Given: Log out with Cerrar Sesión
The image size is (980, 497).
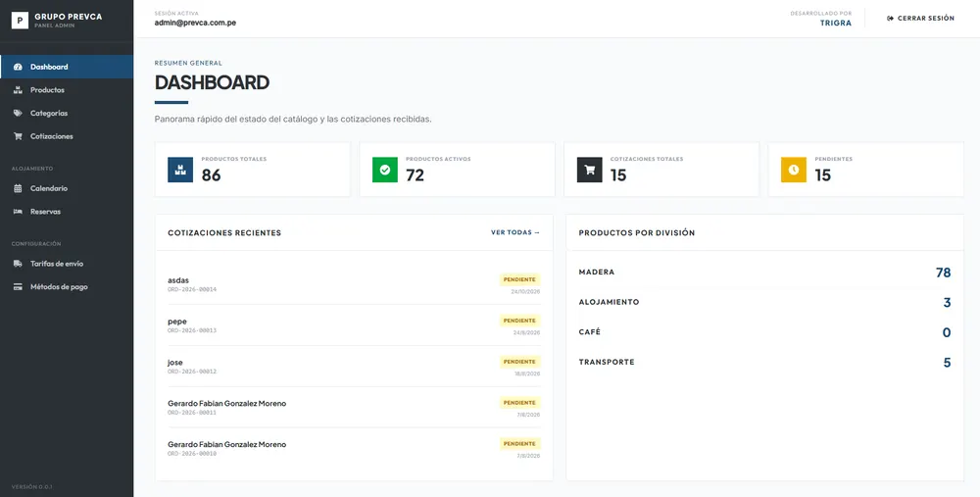Looking at the screenshot, I should pos(920,18).
